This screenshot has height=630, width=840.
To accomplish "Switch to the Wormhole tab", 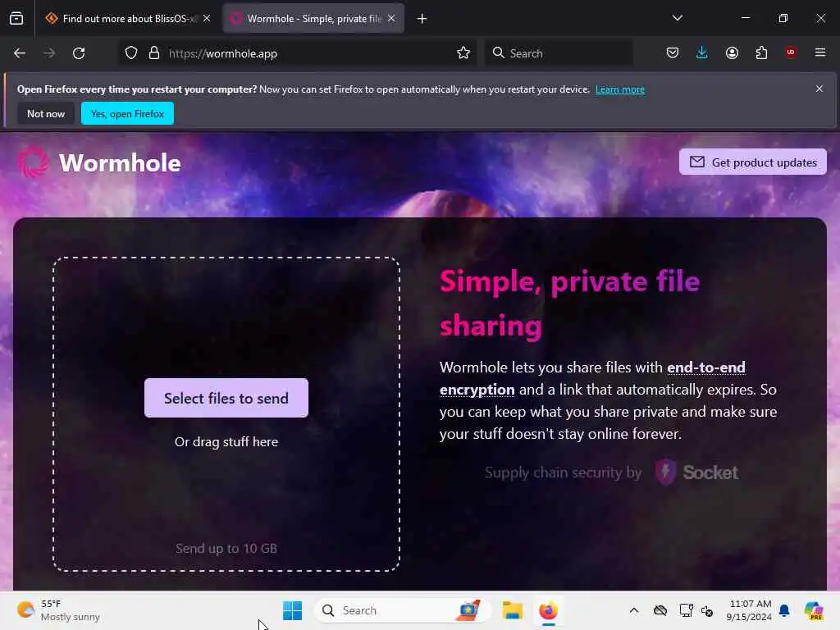I will pos(313,19).
